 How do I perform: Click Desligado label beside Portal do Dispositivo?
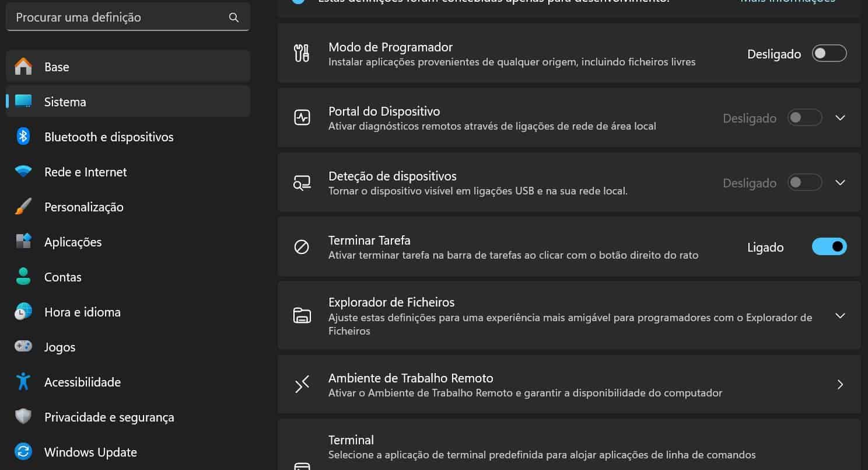click(750, 119)
